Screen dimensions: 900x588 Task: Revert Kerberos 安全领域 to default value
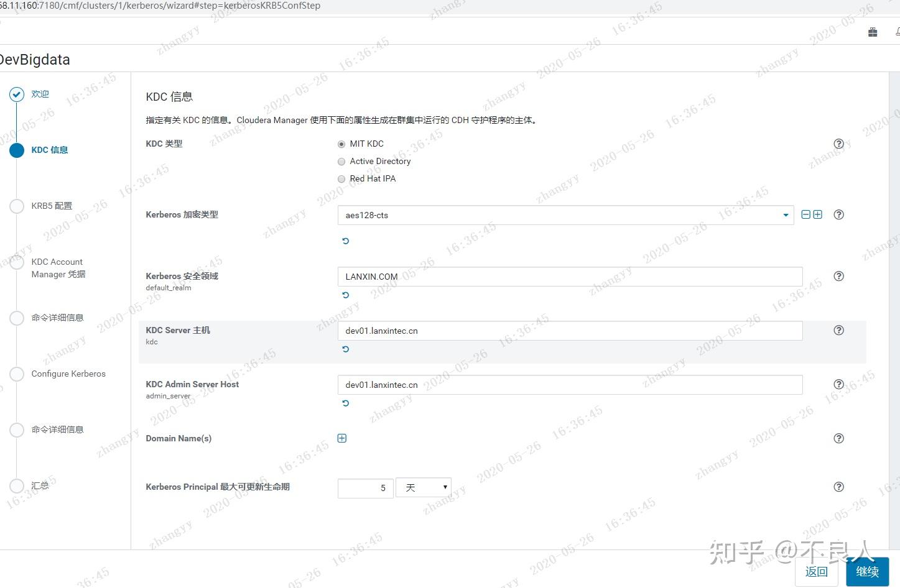tap(345, 295)
